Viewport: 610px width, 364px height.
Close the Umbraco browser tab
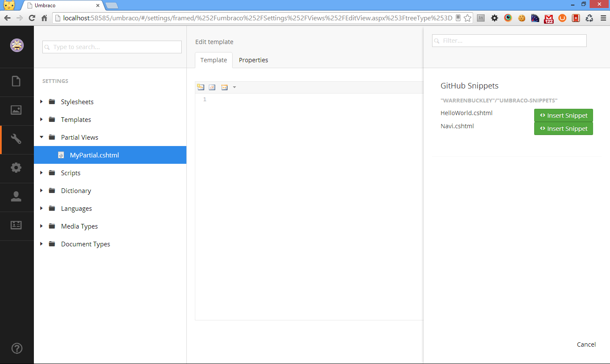click(x=98, y=6)
